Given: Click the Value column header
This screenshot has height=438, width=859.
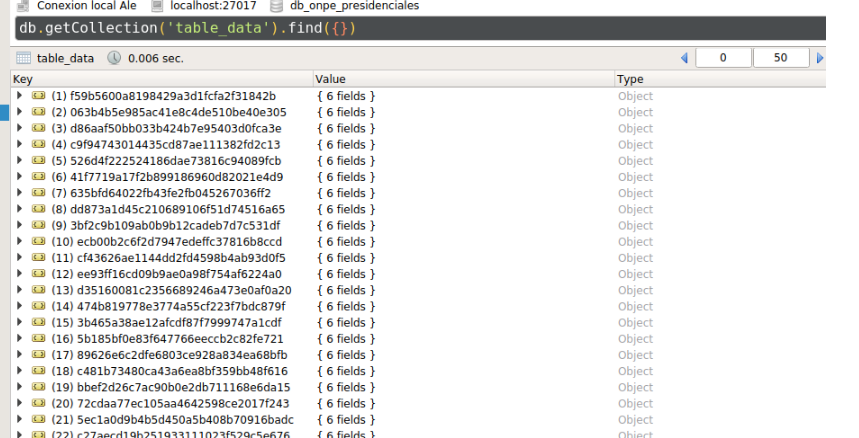Looking at the screenshot, I should [330, 79].
